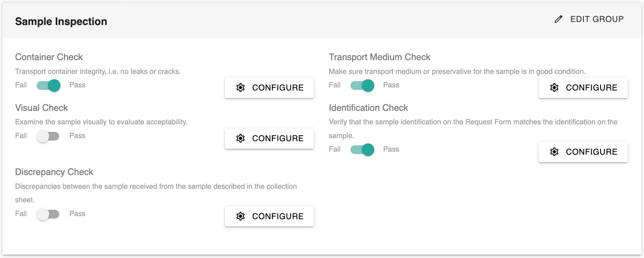
Task: Click the gear icon for Identification Check
Action: pyautogui.click(x=554, y=152)
